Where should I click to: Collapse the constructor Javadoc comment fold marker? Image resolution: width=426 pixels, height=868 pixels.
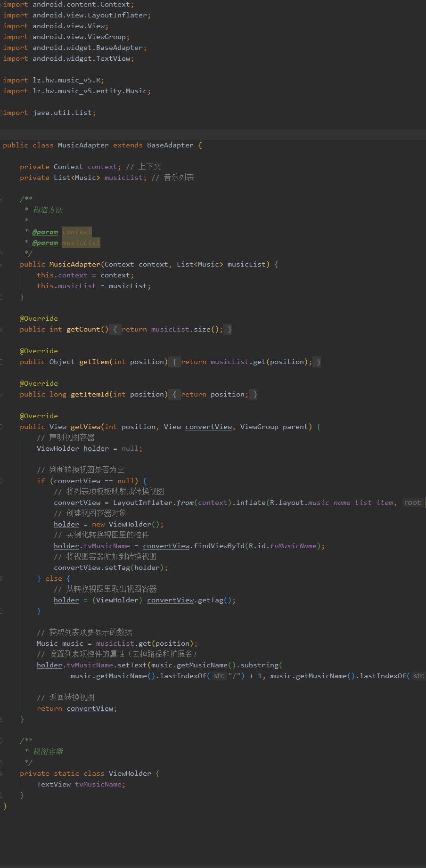(1, 199)
